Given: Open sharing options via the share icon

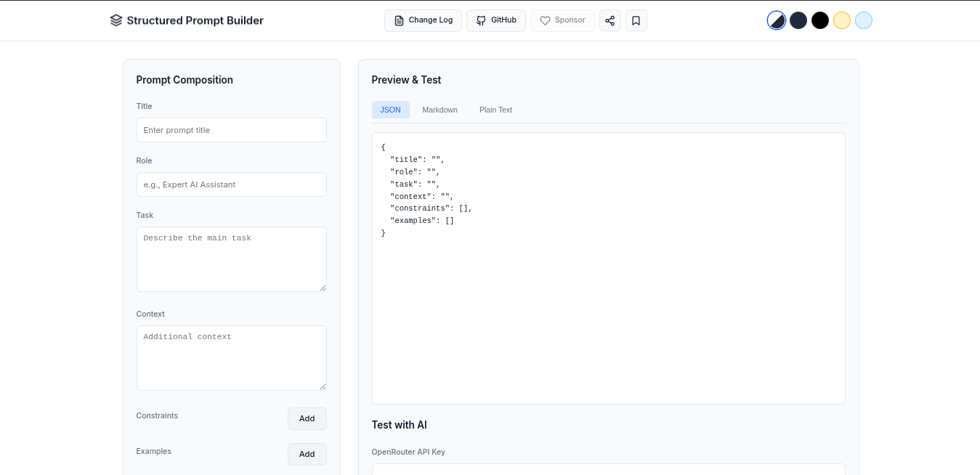Looking at the screenshot, I should pyautogui.click(x=610, y=20).
